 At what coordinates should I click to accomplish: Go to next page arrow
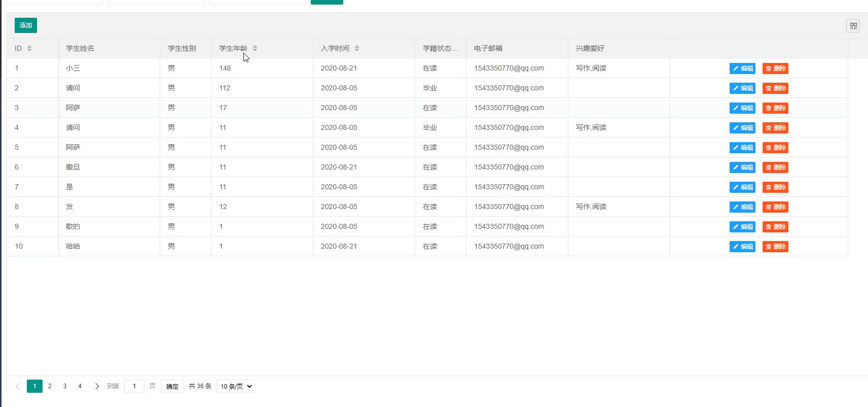pyautogui.click(x=97, y=386)
